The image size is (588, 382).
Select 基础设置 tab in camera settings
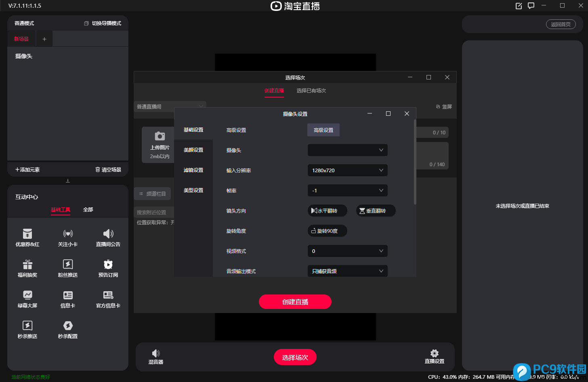click(x=193, y=130)
